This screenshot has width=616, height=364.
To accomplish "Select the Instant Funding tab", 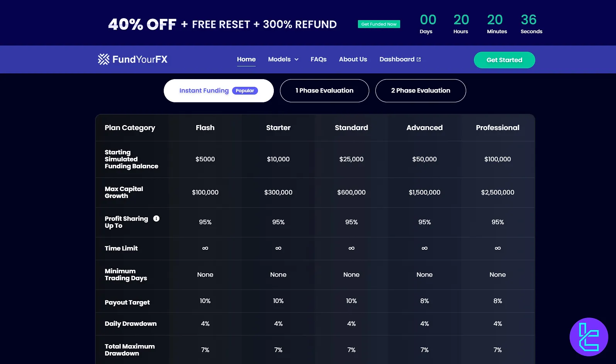I will click(204, 91).
